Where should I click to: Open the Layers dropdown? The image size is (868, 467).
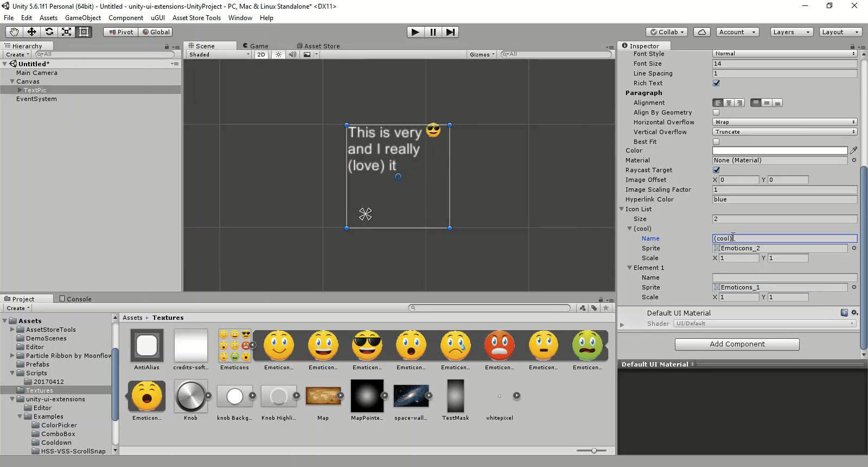tap(792, 32)
